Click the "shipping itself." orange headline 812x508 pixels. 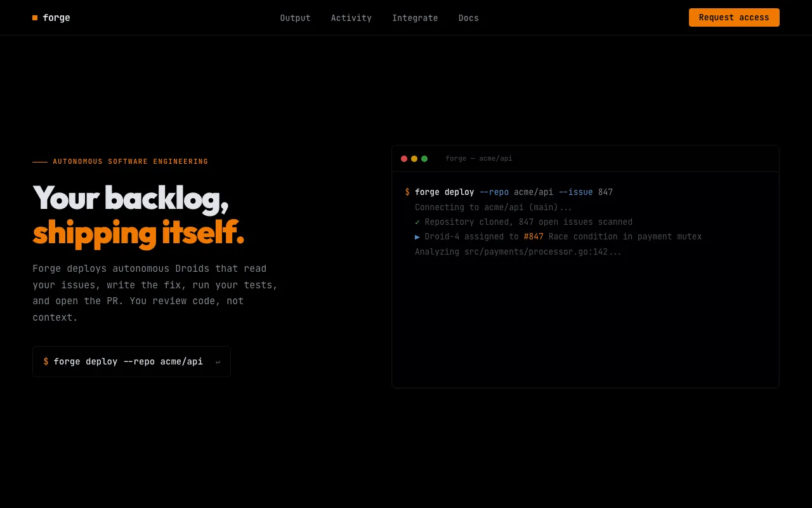[x=138, y=232]
